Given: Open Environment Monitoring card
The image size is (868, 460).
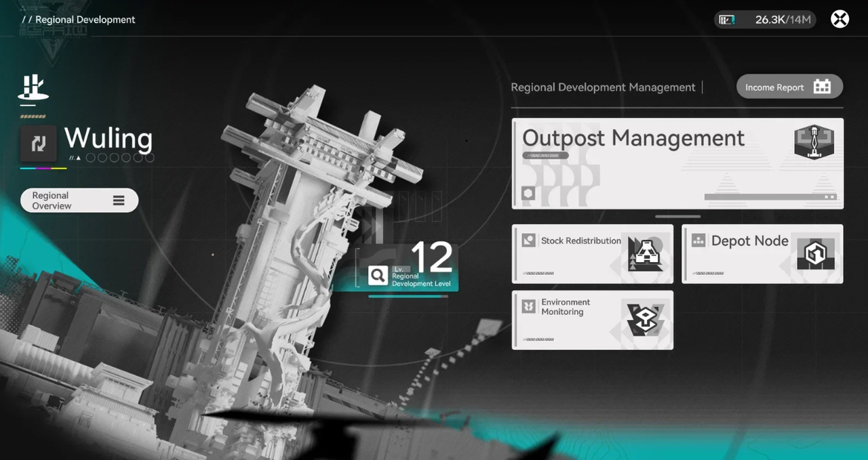Looking at the screenshot, I should click(593, 320).
